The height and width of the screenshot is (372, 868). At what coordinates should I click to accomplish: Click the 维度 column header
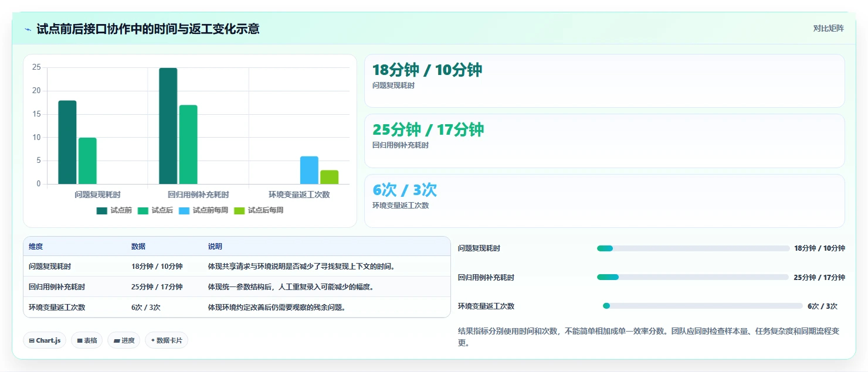36,247
